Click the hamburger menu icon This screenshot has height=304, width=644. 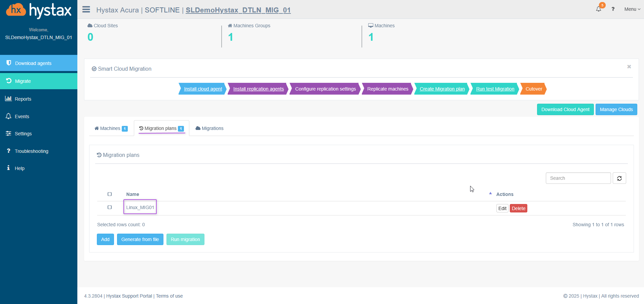pyautogui.click(x=86, y=9)
